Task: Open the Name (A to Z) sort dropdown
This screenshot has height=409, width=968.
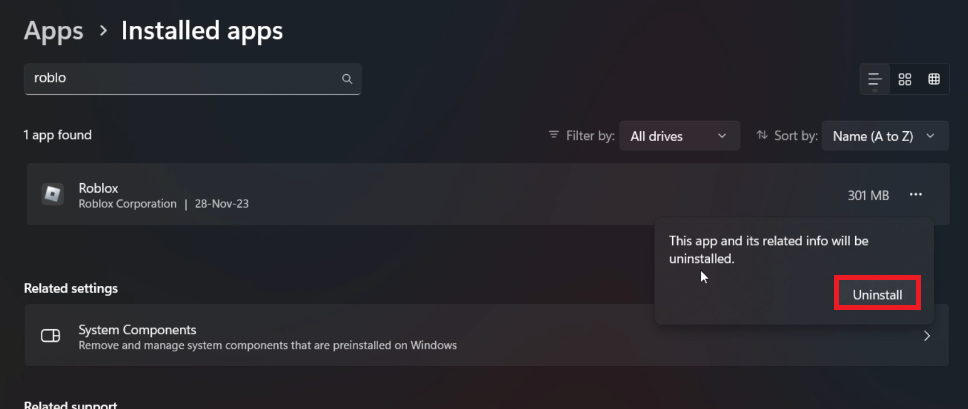Action: coord(884,136)
